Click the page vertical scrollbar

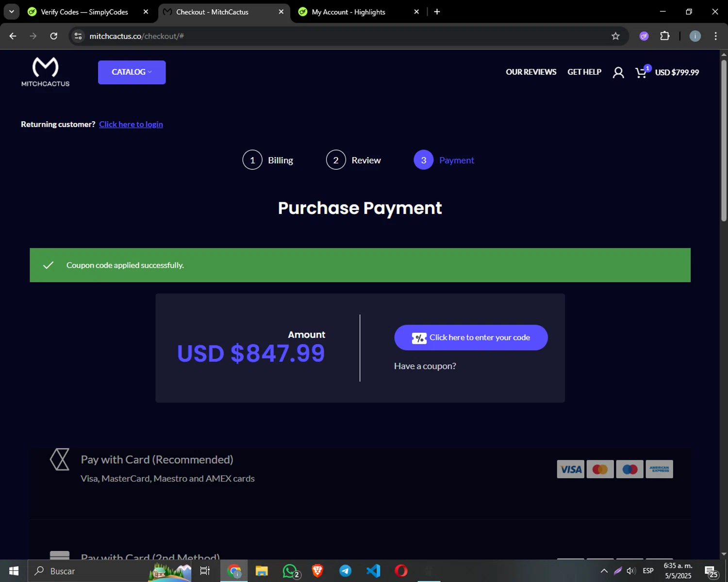[x=724, y=141]
